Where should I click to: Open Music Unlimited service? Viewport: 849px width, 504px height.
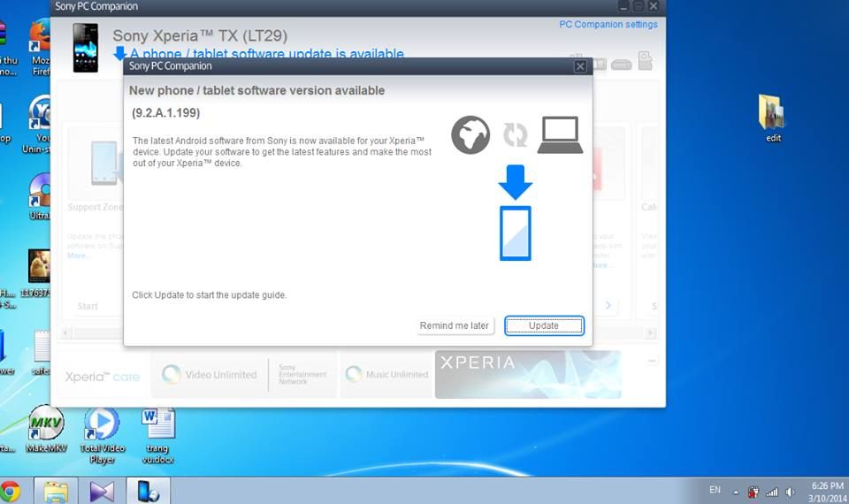pos(386,374)
